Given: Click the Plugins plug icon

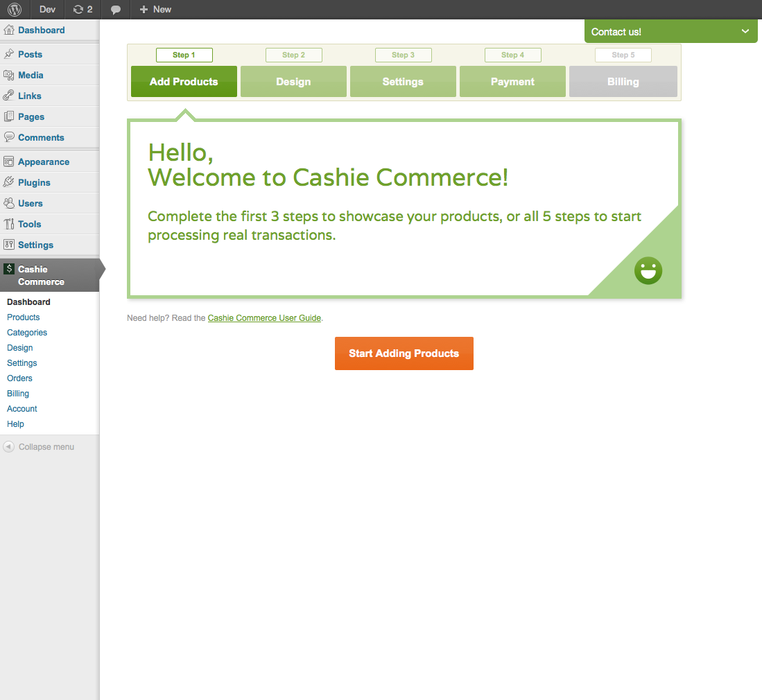Looking at the screenshot, I should (9, 182).
